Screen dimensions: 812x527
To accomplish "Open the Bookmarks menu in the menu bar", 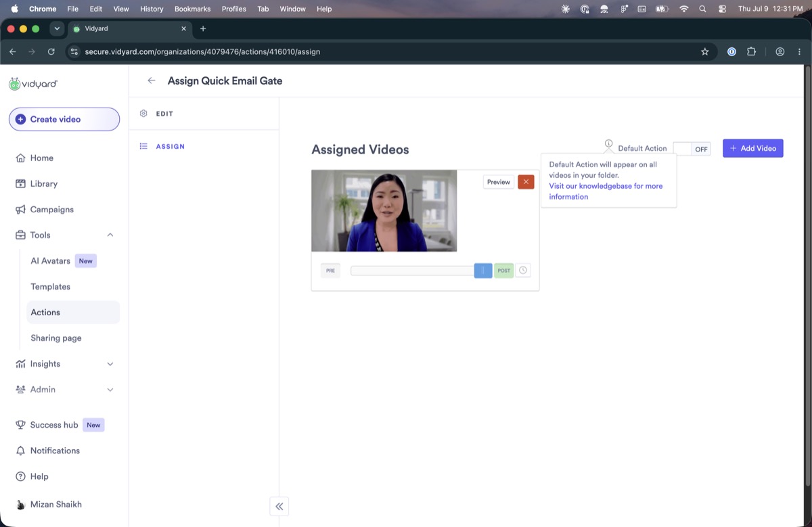I will pos(192,9).
